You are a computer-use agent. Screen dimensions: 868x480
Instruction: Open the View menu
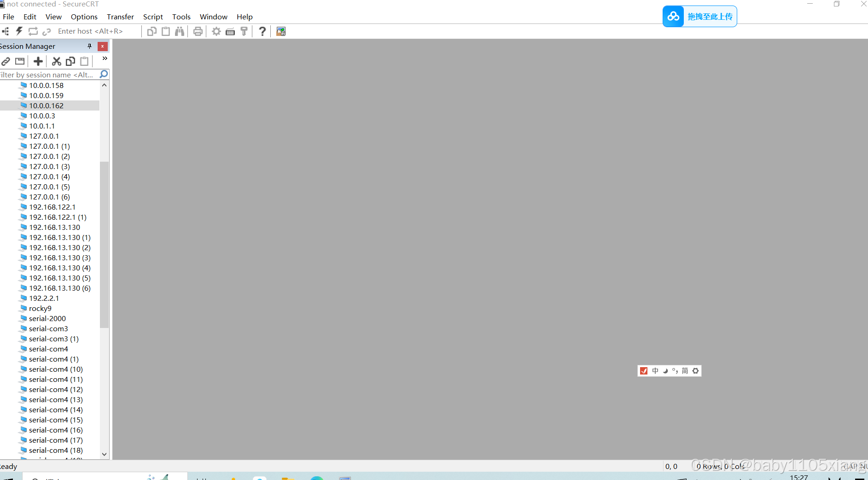[x=53, y=17]
